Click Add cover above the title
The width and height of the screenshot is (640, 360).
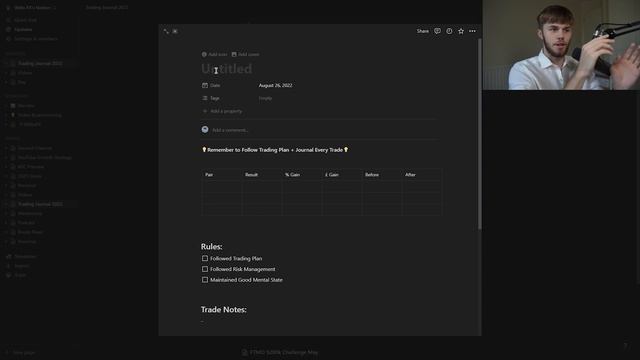[x=245, y=54]
